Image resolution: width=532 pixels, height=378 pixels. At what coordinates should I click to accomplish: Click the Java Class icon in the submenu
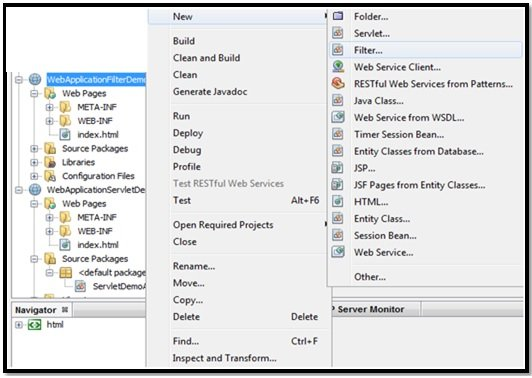pyautogui.click(x=338, y=100)
